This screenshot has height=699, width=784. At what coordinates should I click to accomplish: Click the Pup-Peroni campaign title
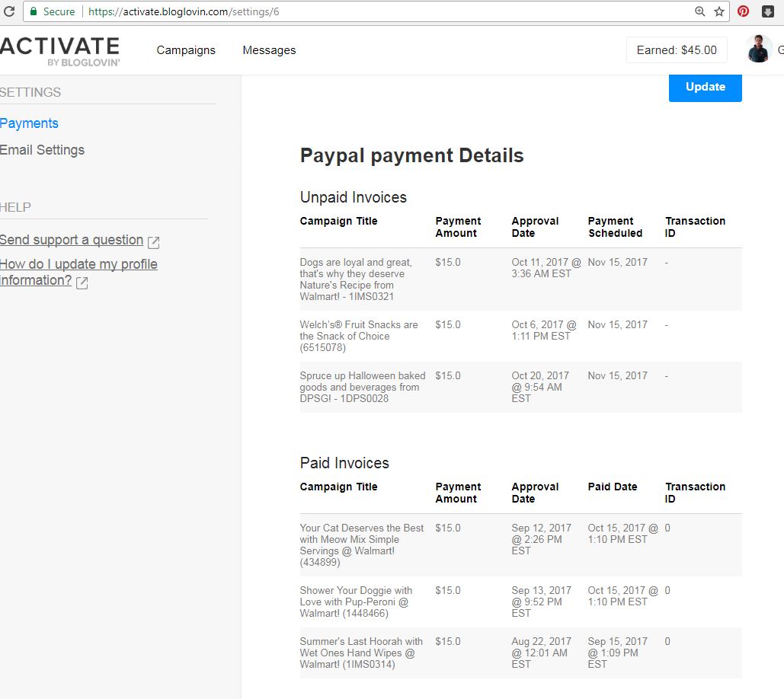pos(356,602)
